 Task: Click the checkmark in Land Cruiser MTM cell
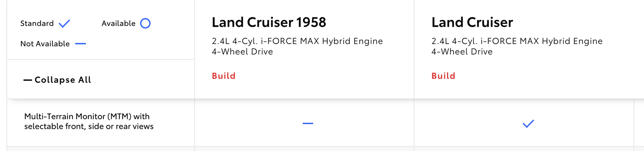528,124
